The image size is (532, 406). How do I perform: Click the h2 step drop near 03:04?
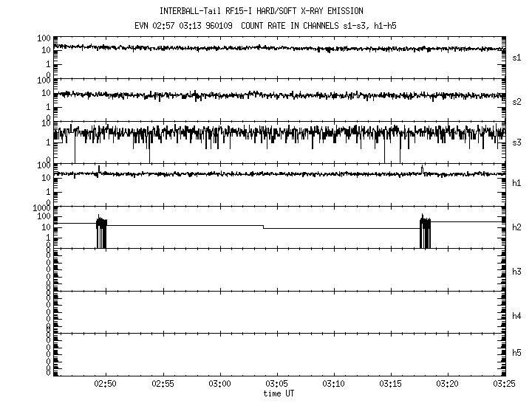[264, 226]
